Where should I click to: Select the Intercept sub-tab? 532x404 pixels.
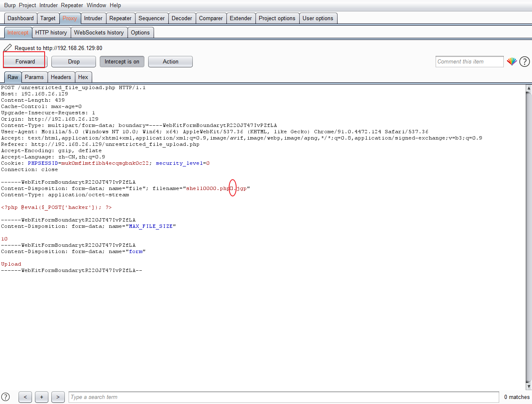tap(18, 32)
